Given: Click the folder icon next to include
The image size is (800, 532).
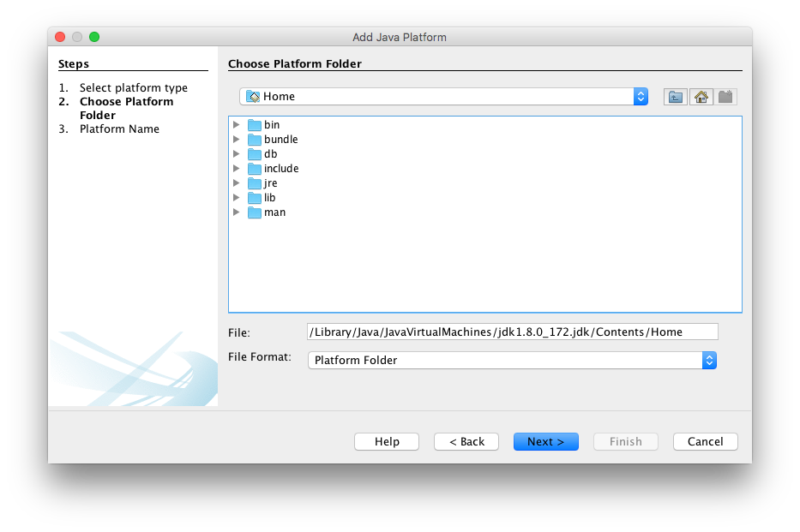Looking at the screenshot, I should (x=255, y=168).
